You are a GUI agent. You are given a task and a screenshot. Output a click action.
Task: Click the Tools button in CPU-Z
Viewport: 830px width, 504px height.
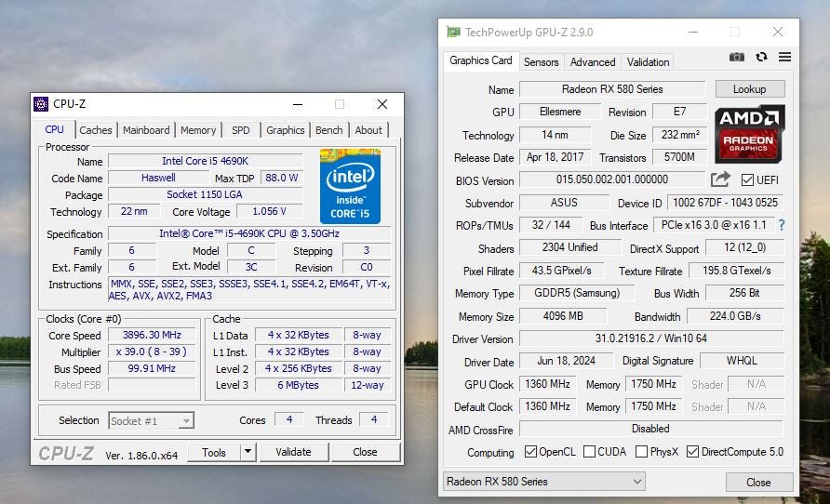click(214, 452)
